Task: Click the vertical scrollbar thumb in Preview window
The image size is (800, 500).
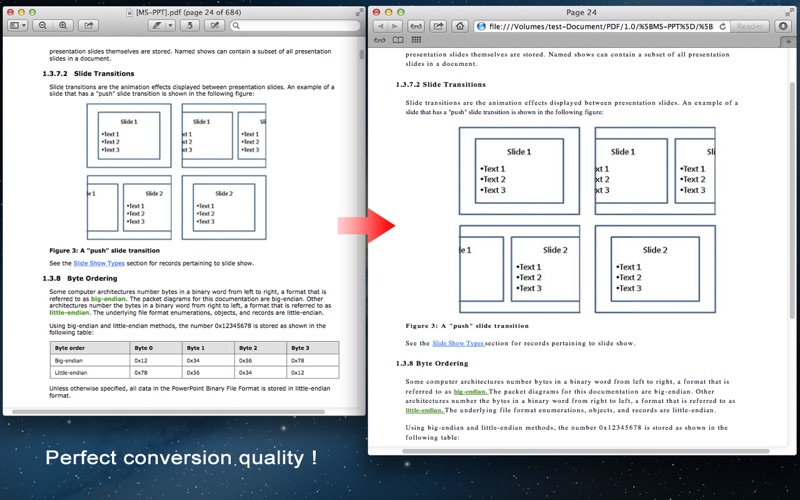Action: pyautogui.click(x=362, y=54)
